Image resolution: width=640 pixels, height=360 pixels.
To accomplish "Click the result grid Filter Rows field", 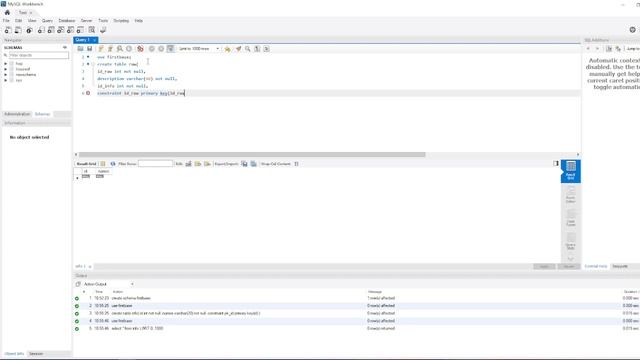I will coord(156,164).
